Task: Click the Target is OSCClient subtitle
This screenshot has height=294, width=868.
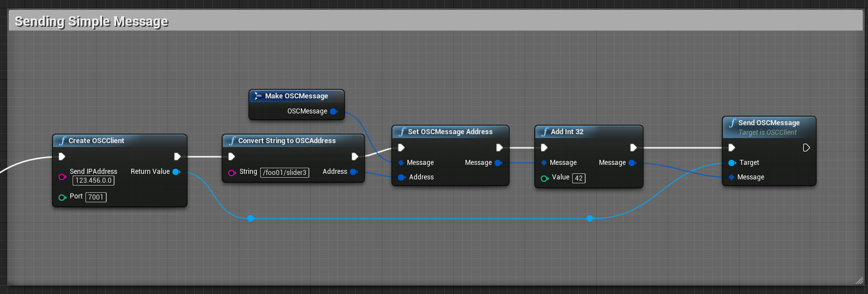Action: (x=768, y=132)
